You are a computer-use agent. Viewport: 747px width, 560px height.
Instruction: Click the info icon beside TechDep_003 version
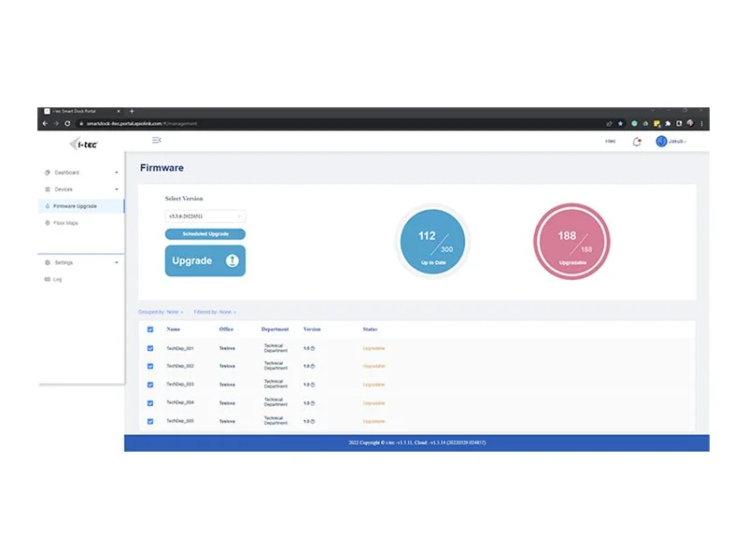313,385
